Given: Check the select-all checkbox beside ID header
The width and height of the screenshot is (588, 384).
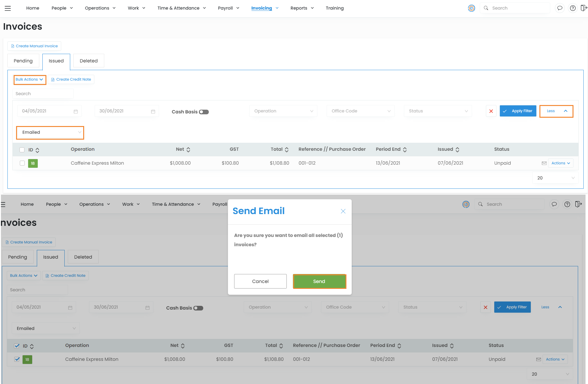Looking at the screenshot, I should [22, 150].
